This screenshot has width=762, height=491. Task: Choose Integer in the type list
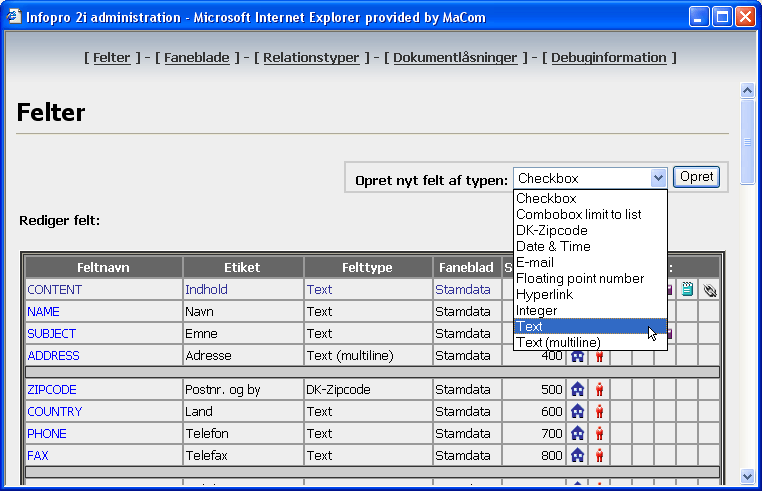click(590, 311)
